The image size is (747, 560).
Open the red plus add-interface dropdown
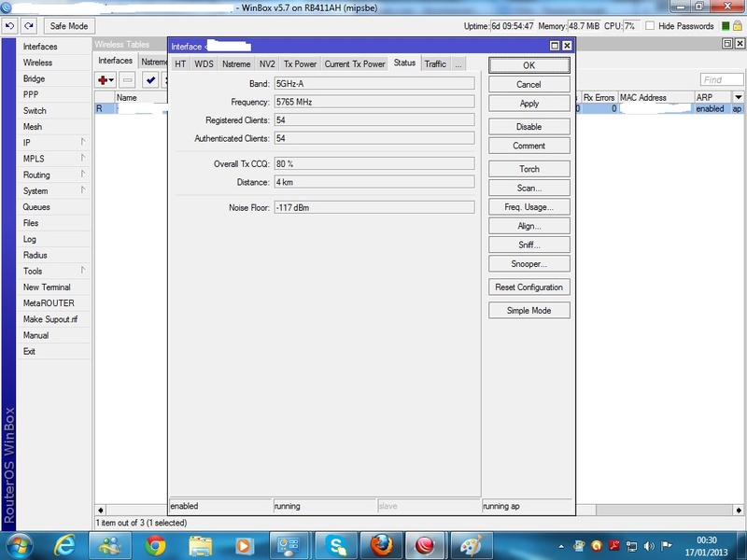[x=106, y=80]
